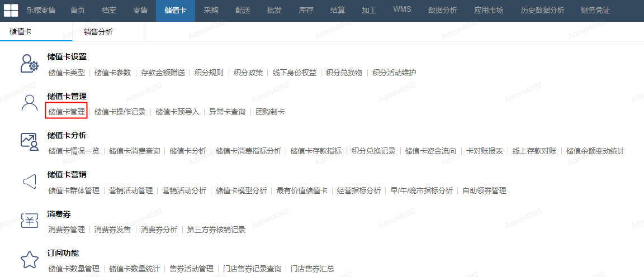Image resolution: width=644 pixels, height=277 pixels.
Task: Open the 第三方券核销记录 link
Action: [x=216, y=230]
